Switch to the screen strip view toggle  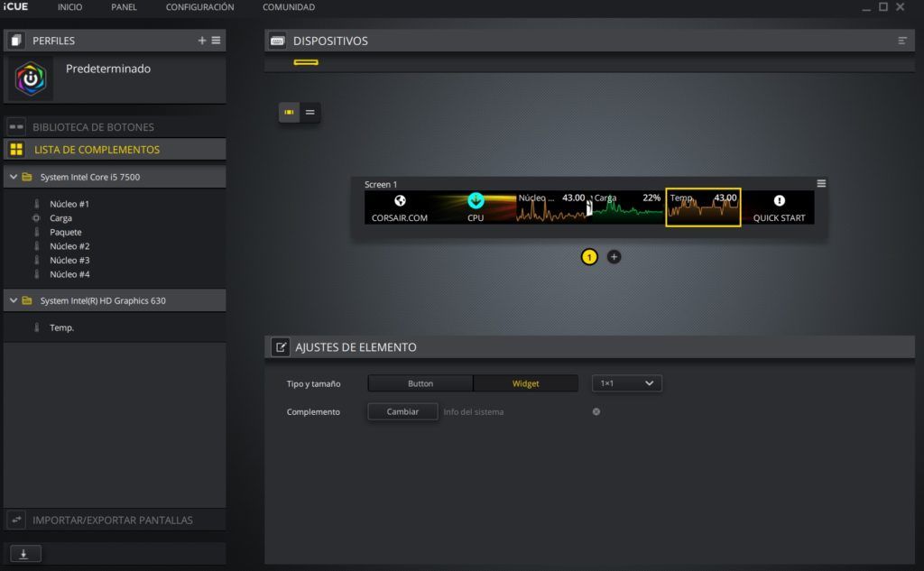[x=289, y=113]
